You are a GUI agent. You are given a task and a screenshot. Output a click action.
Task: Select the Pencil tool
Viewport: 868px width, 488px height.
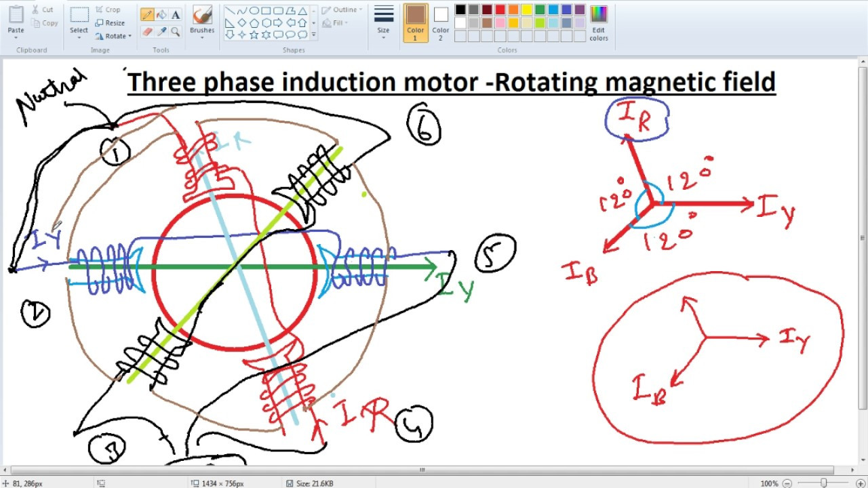(x=146, y=15)
